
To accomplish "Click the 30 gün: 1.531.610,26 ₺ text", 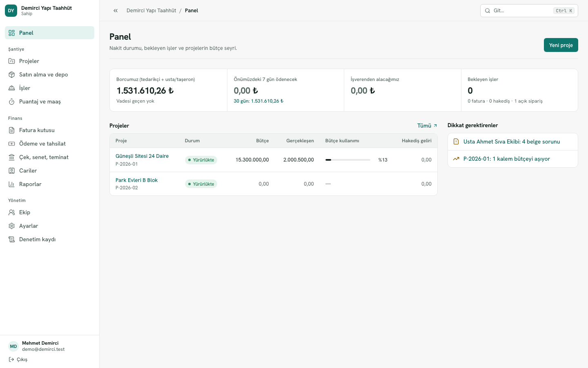I will click(x=258, y=101).
